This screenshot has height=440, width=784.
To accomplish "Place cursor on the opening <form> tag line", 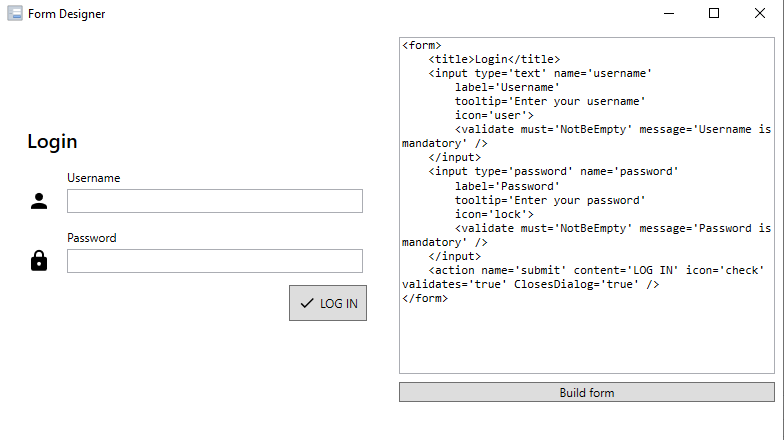I will (x=422, y=46).
